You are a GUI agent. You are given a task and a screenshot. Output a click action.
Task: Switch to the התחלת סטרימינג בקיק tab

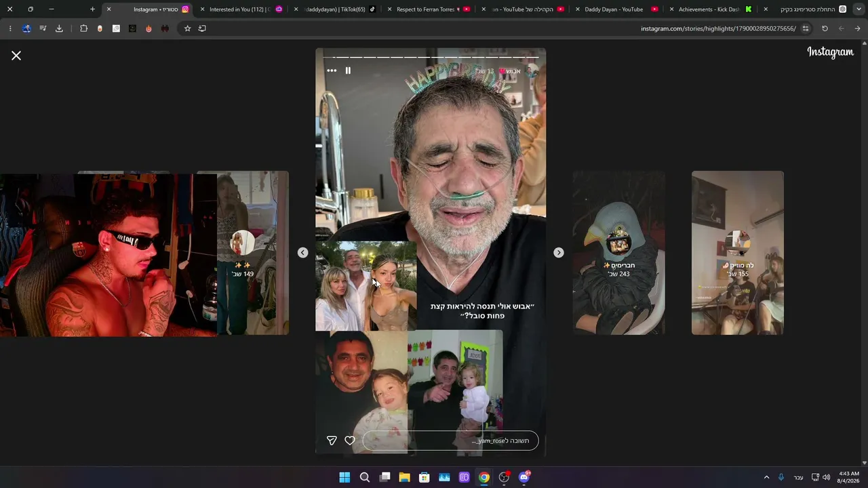(x=807, y=9)
